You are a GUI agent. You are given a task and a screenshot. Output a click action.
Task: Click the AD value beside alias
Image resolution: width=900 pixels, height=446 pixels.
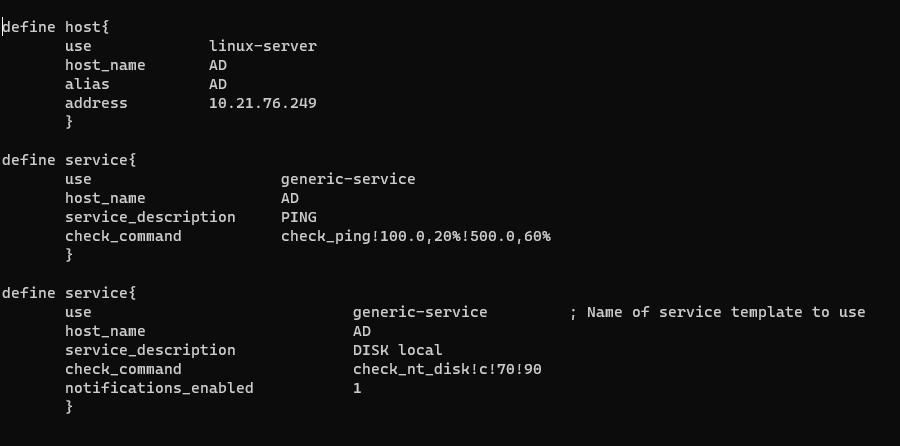pyautogui.click(x=218, y=84)
